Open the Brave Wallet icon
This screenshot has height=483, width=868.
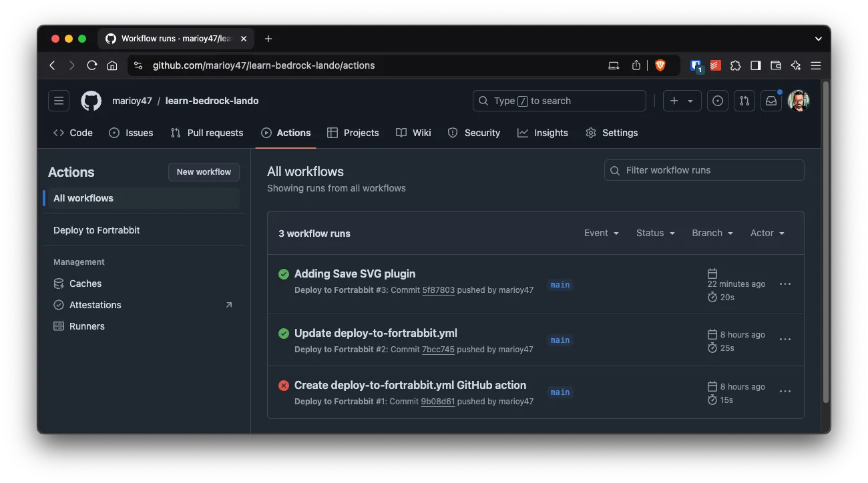point(776,65)
